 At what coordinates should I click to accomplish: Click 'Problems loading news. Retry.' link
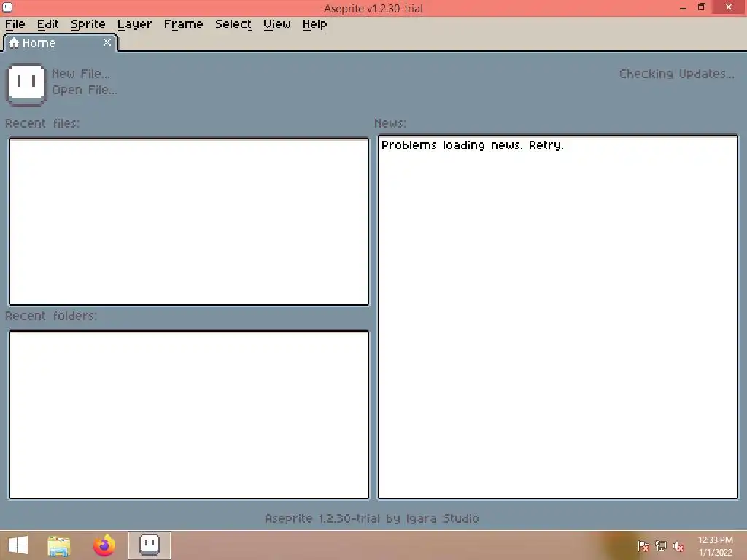click(x=472, y=145)
